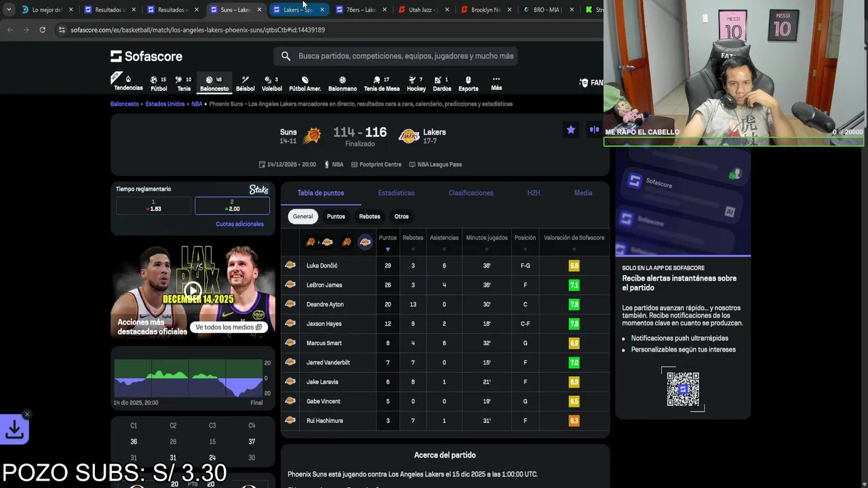Screen dimensions: 868x488
Task: Sort table by Posición column
Action: coord(525,242)
